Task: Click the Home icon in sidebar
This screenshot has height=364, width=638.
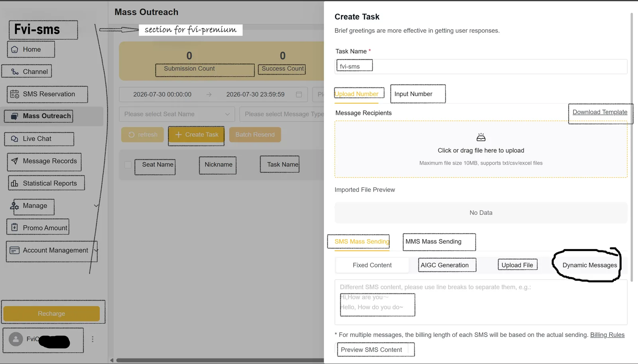Action: (15, 49)
